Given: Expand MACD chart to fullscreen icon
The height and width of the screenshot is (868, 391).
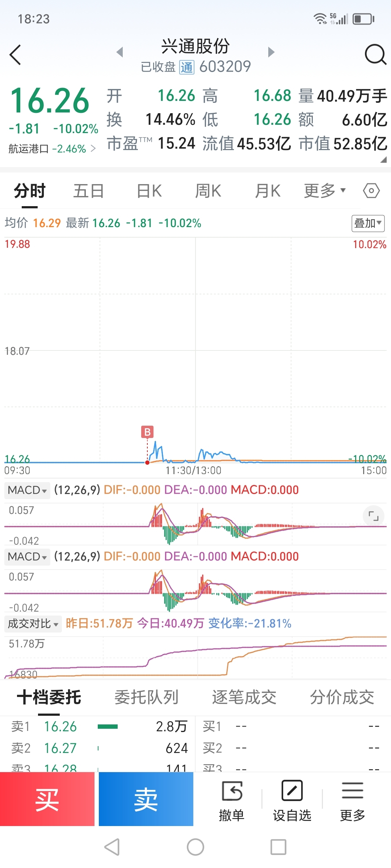Looking at the screenshot, I should coord(373,516).
